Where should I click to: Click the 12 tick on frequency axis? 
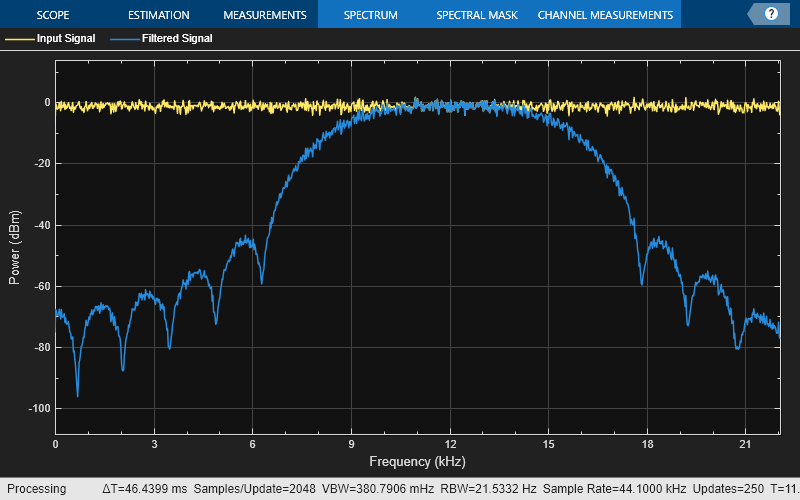450,444
